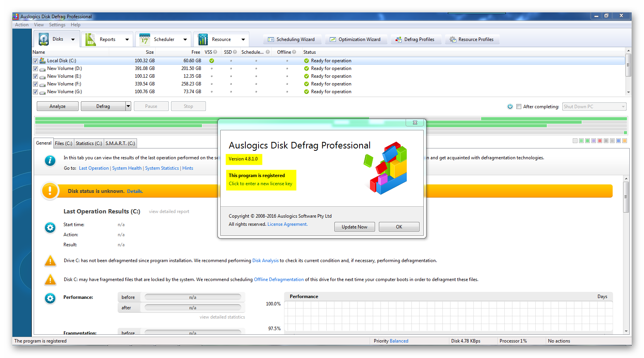Click the Offline column help icon
Screen dimensions: 644x358
point(294,52)
